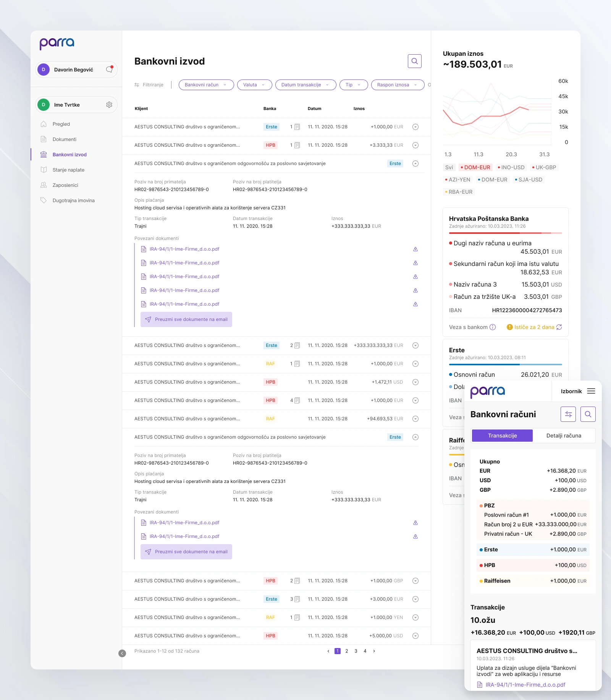Toggle the RBA-EUR chart series

click(459, 192)
